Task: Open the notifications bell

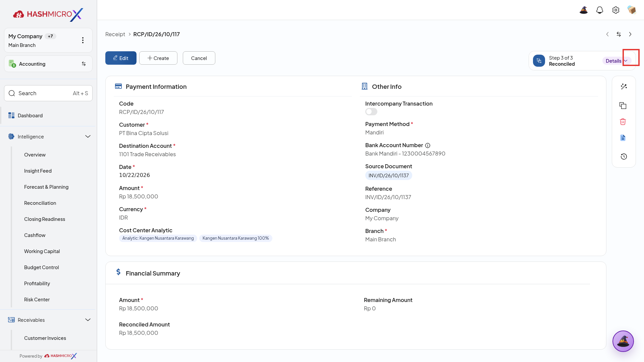Action: coord(600,10)
